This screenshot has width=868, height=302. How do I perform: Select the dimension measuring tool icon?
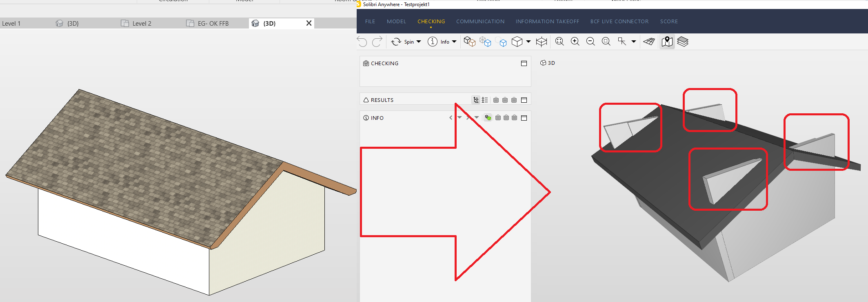[x=622, y=42]
